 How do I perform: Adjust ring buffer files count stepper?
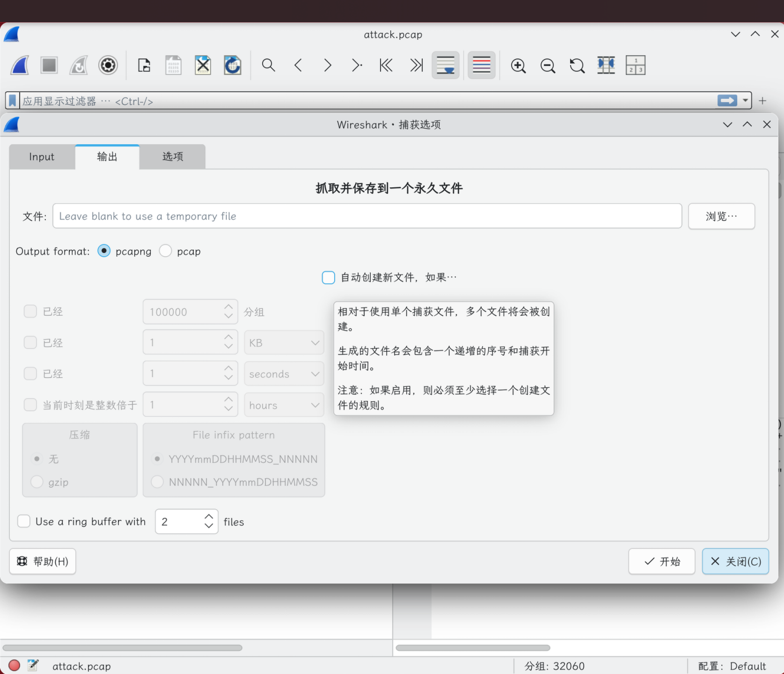209,521
